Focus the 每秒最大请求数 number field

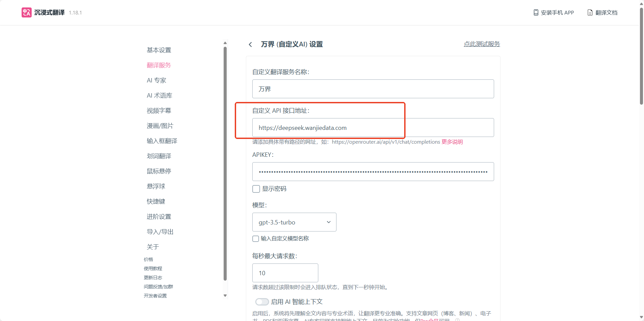tap(285, 273)
